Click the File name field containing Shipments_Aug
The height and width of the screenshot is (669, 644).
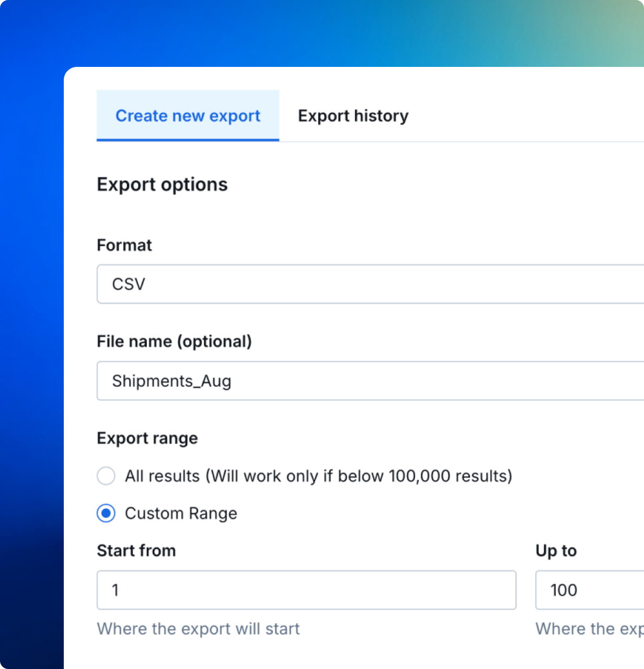click(x=370, y=381)
